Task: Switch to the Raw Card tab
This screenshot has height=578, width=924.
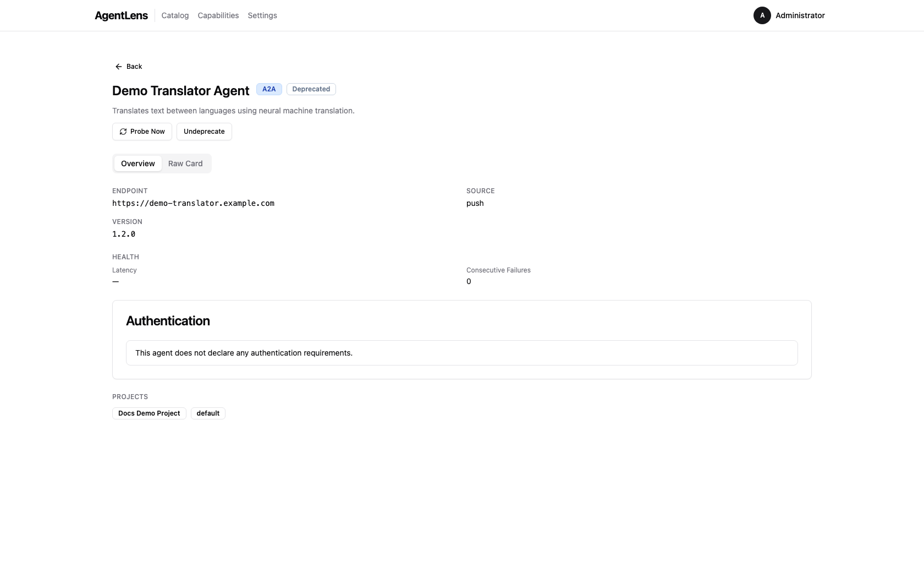Action: click(185, 163)
